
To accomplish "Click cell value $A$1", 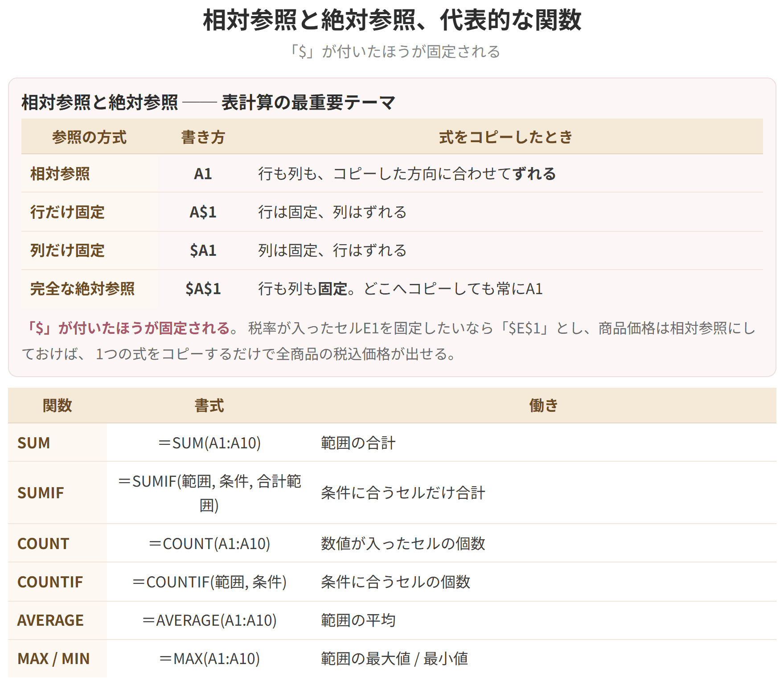I will click(x=203, y=289).
